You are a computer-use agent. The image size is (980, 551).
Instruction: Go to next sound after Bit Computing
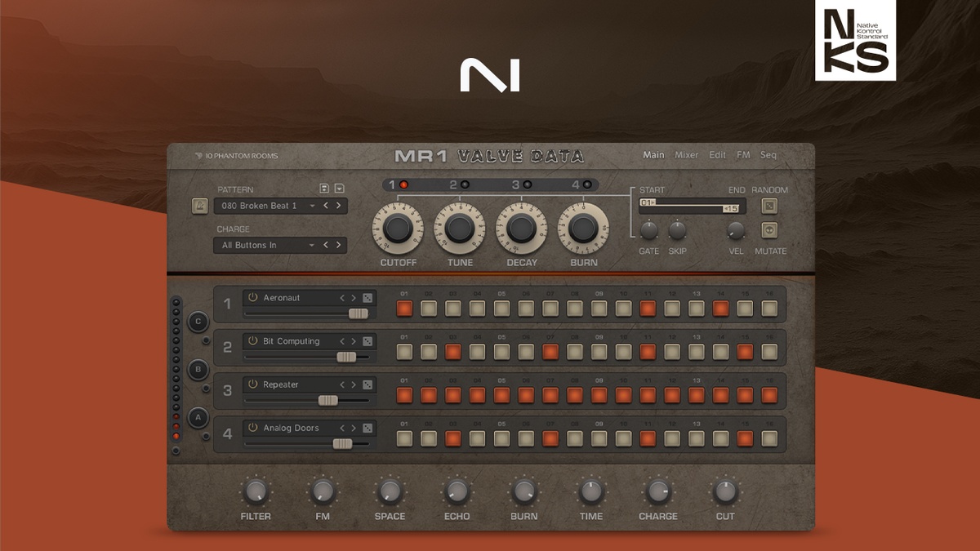click(354, 341)
